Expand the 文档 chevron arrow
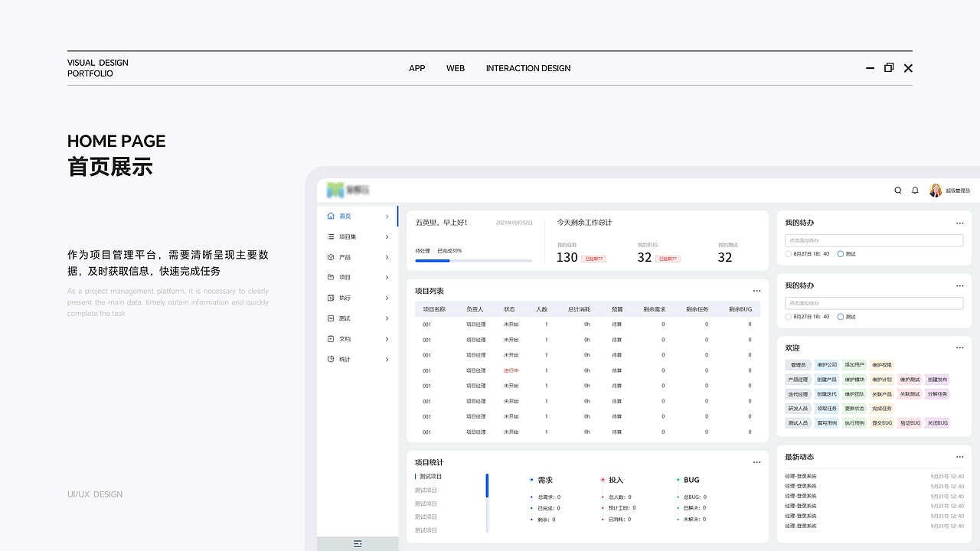The image size is (980, 551). coord(387,338)
